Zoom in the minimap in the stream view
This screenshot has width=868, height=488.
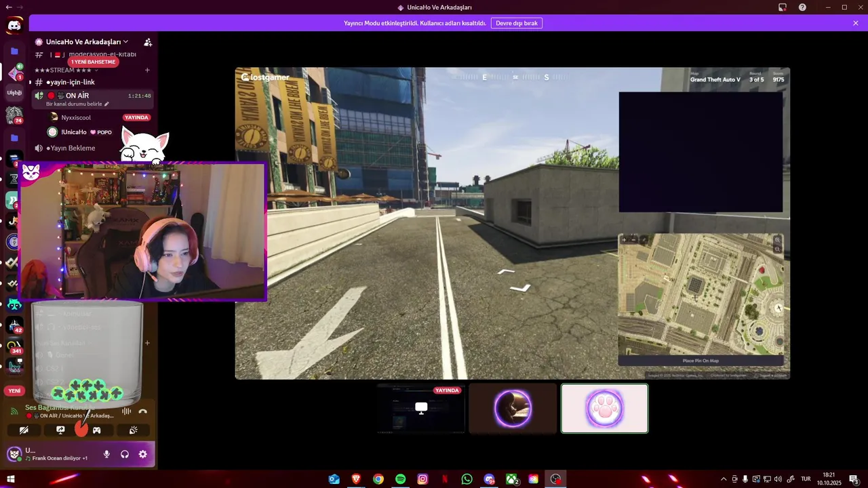click(778, 240)
